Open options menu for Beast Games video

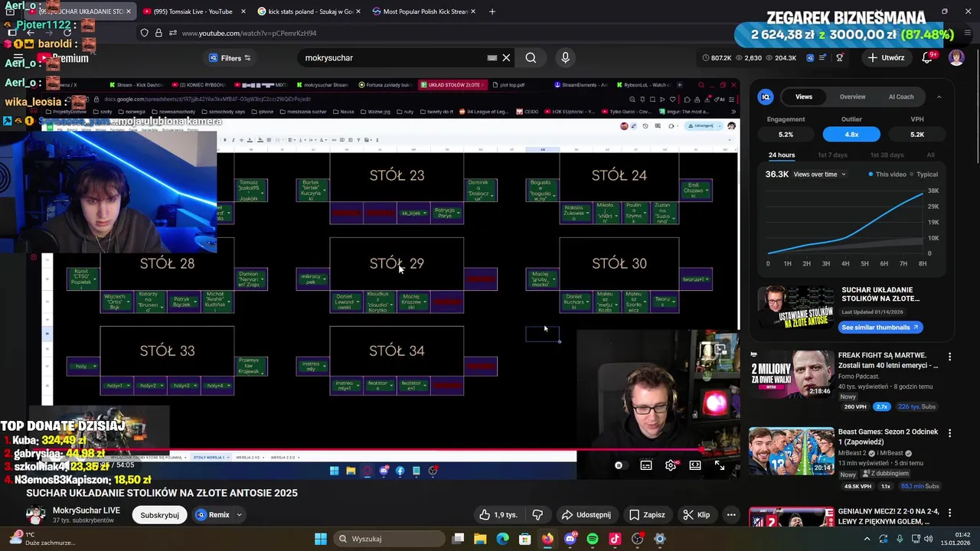tap(950, 433)
